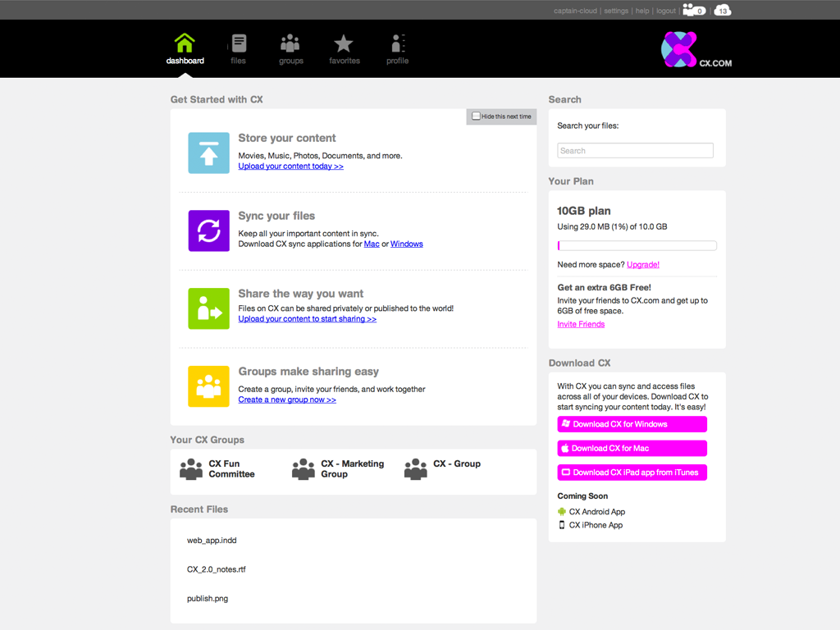Open the profile tab

tap(397, 49)
